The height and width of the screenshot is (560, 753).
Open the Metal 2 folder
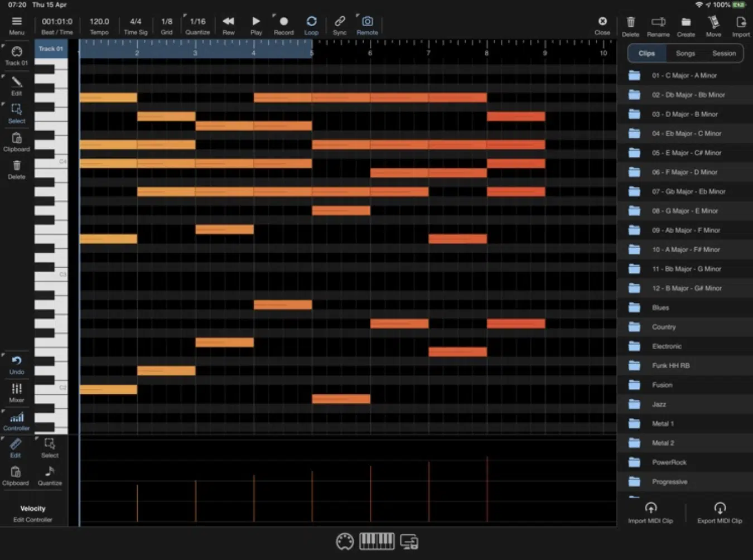pos(686,443)
